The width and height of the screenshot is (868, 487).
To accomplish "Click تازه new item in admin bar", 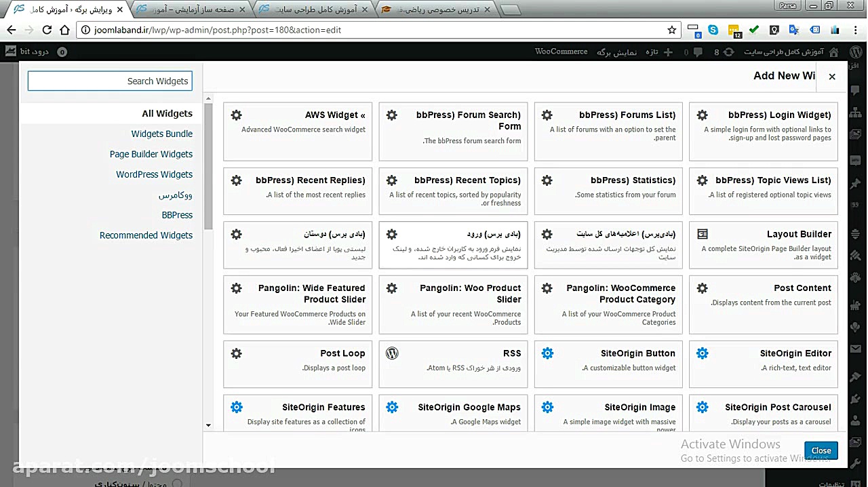I will point(658,52).
